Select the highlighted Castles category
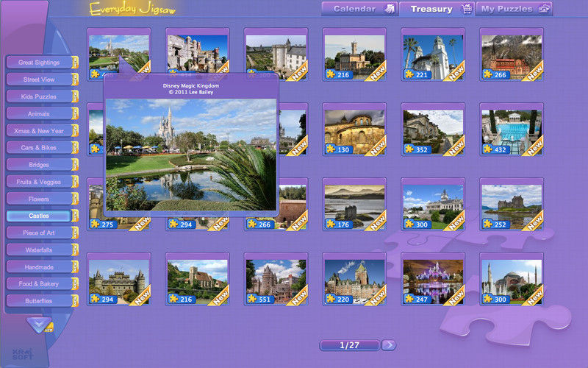Image resolution: width=588 pixels, height=368 pixels. [x=39, y=216]
